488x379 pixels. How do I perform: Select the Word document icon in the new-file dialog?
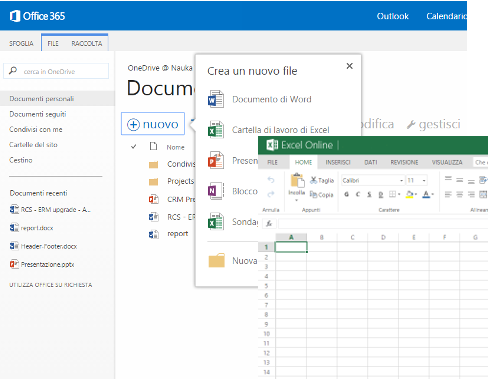[x=216, y=99]
